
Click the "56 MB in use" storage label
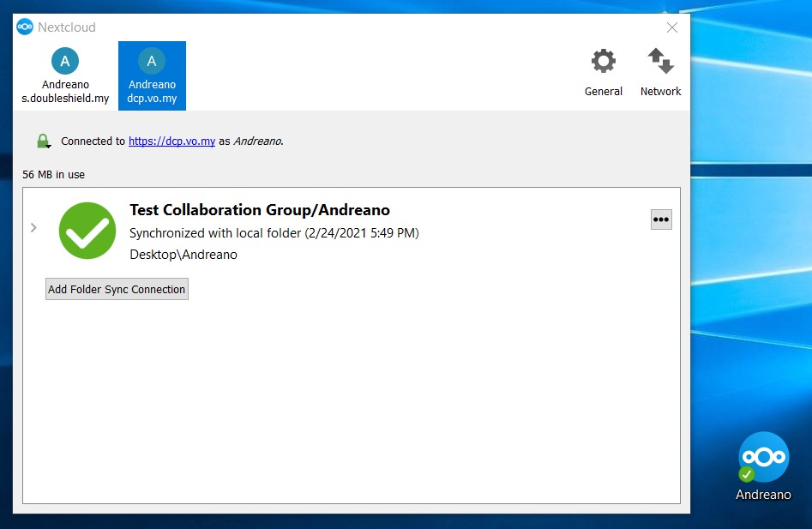point(53,175)
